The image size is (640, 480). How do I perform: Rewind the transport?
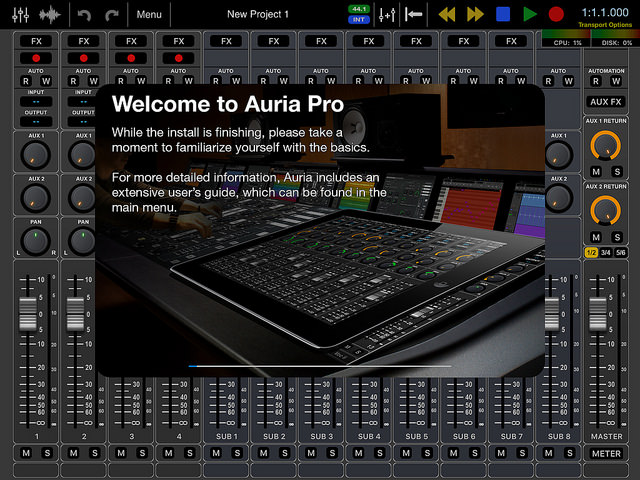click(447, 14)
